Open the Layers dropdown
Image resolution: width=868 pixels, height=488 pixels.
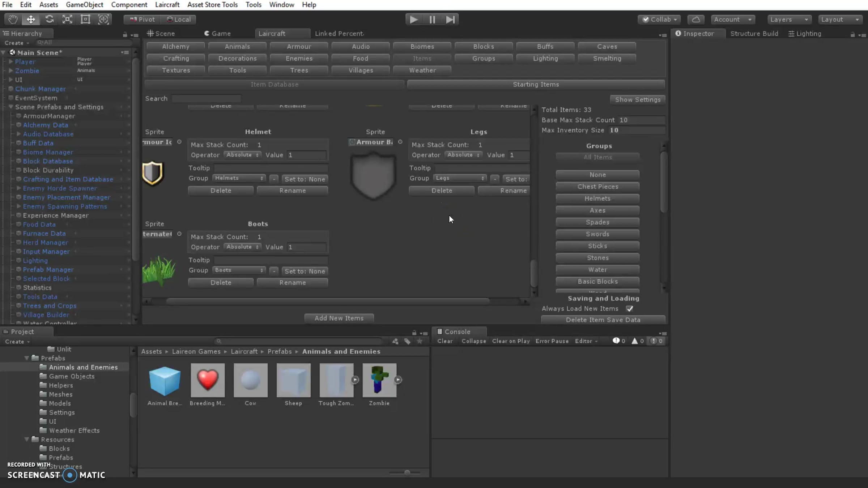(x=789, y=20)
